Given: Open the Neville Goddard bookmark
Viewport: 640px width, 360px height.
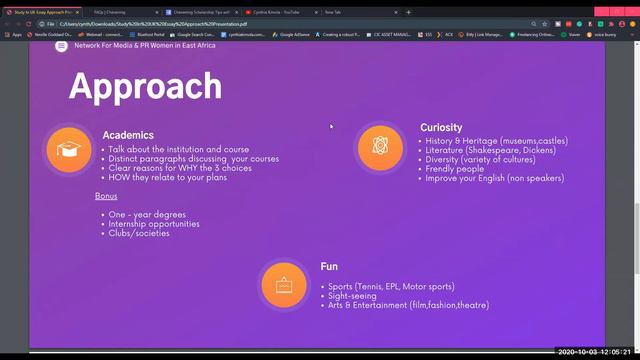Looking at the screenshot, I should [50, 35].
